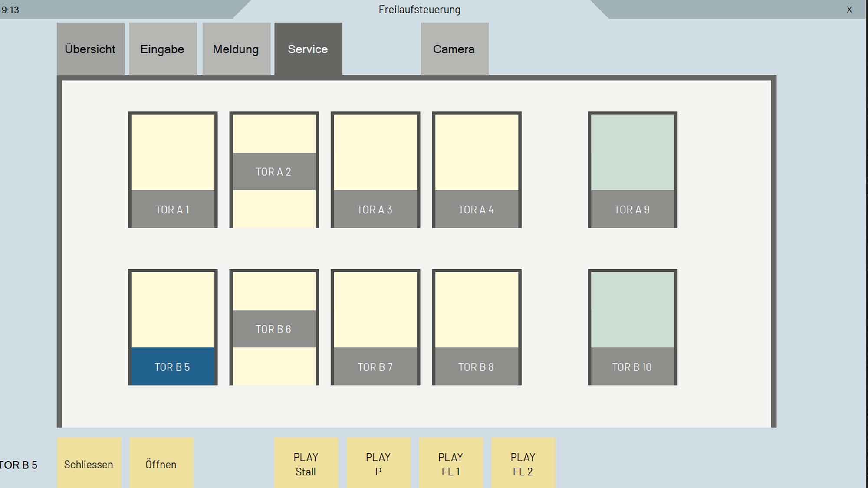Screen dimensions: 868x488
Task: Select the green TOR A 9 gate
Action: (x=632, y=170)
